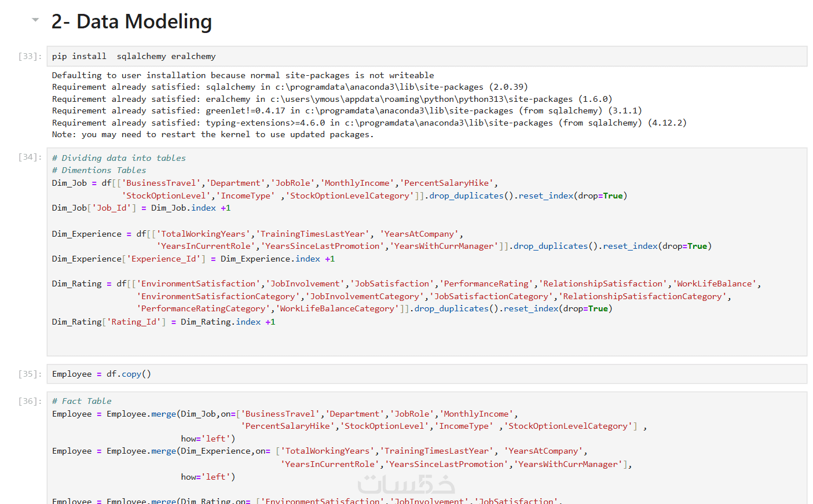The width and height of the screenshot is (813, 504).
Task: Click the [36] cell prompt number
Action: (x=30, y=401)
